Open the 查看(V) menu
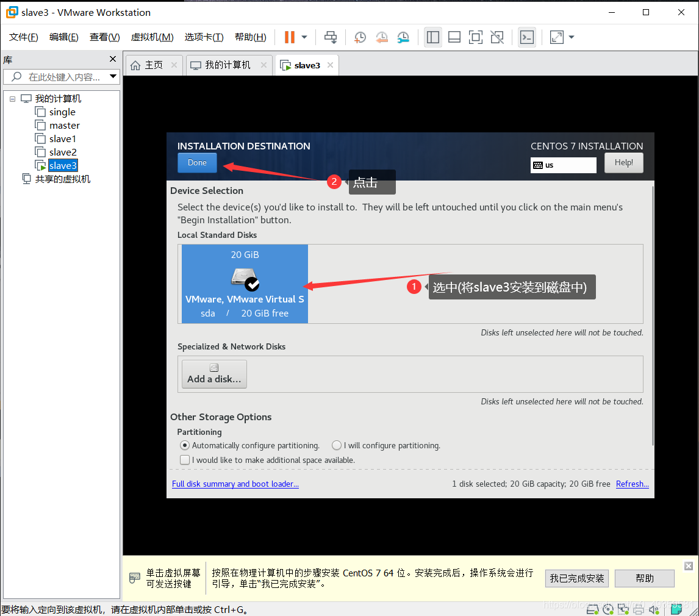 tap(105, 37)
